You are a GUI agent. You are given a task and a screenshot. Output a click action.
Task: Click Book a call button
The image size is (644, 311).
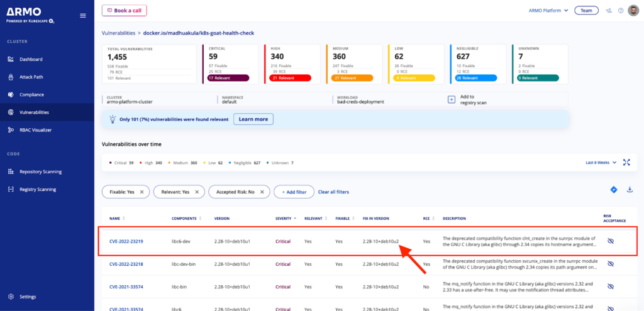pos(125,10)
